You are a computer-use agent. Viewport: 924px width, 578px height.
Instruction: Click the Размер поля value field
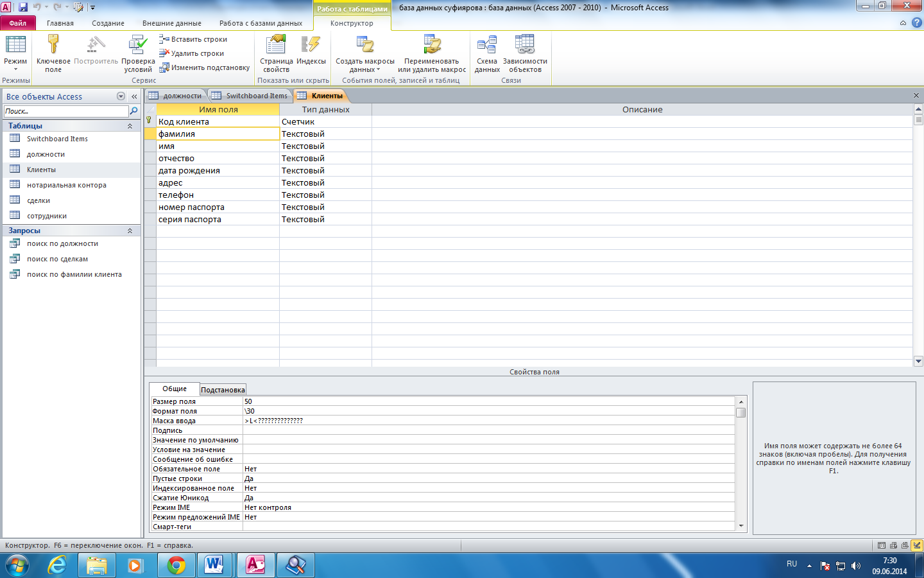pyautogui.click(x=488, y=401)
